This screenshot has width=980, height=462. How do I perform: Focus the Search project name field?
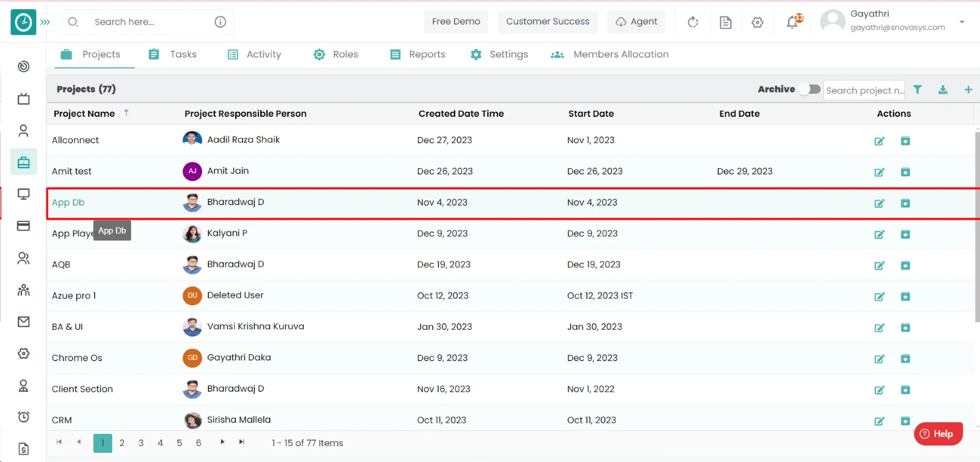pyautogui.click(x=864, y=91)
